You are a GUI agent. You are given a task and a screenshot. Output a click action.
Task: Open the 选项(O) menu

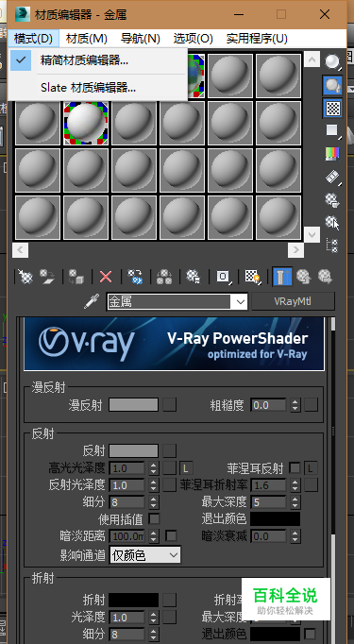[x=193, y=39]
